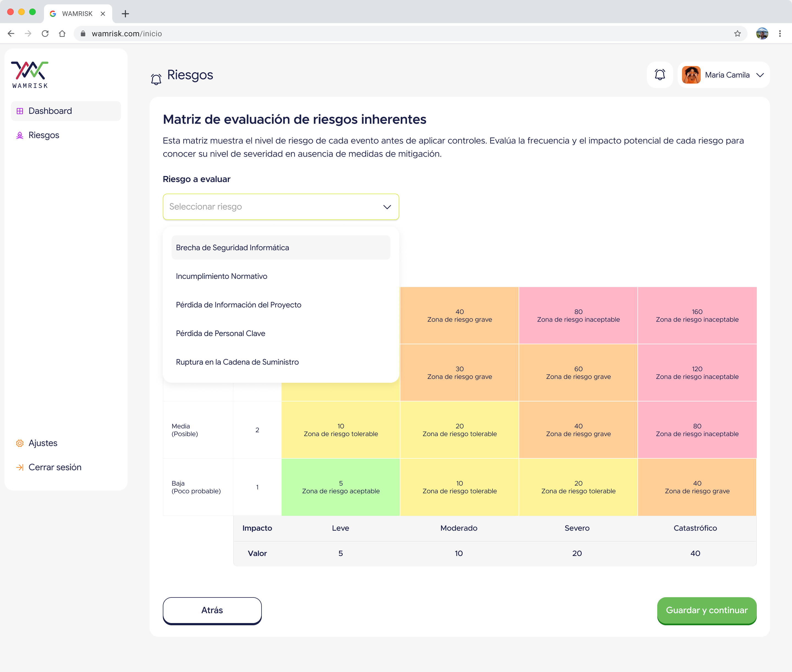Viewport: 792px width, 672px height.
Task: Select the 120 riesgo inaceptable cell
Action: pyautogui.click(x=697, y=373)
